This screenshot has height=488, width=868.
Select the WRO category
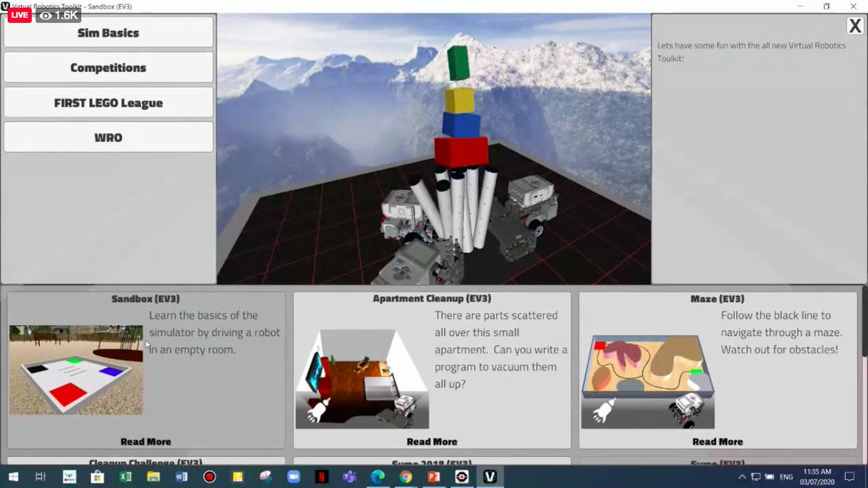click(x=109, y=137)
